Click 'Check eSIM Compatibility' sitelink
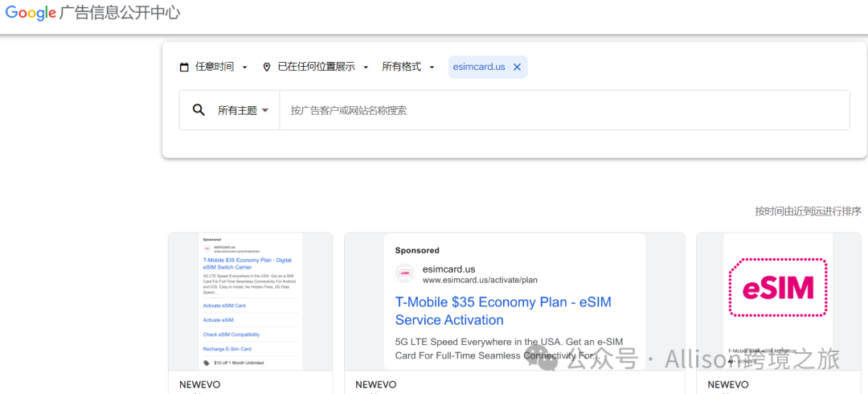Image resolution: width=868 pixels, height=394 pixels. (x=231, y=334)
